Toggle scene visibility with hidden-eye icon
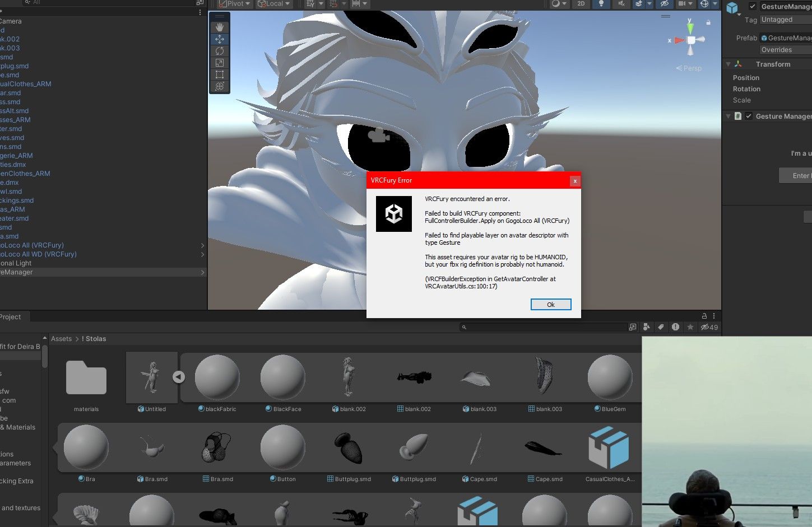812x527 pixels. [x=665, y=3]
